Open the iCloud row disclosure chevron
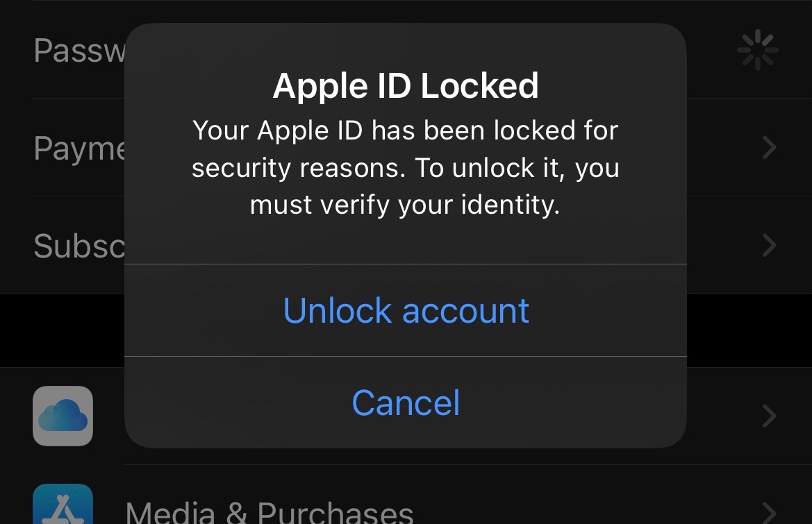 770,416
